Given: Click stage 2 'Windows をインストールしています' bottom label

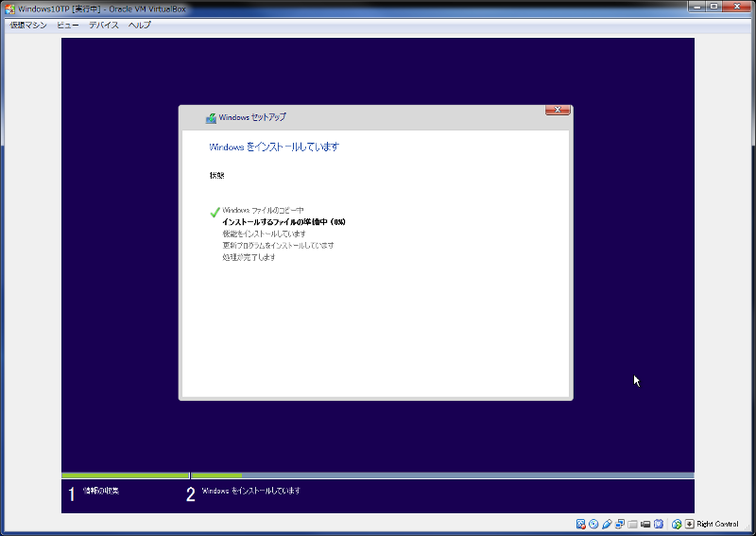Looking at the screenshot, I should [x=250, y=491].
